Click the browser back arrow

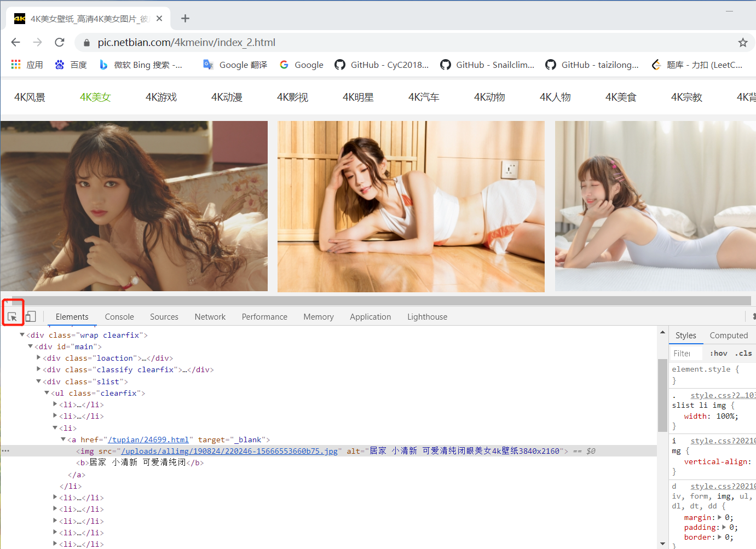tap(15, 42)
